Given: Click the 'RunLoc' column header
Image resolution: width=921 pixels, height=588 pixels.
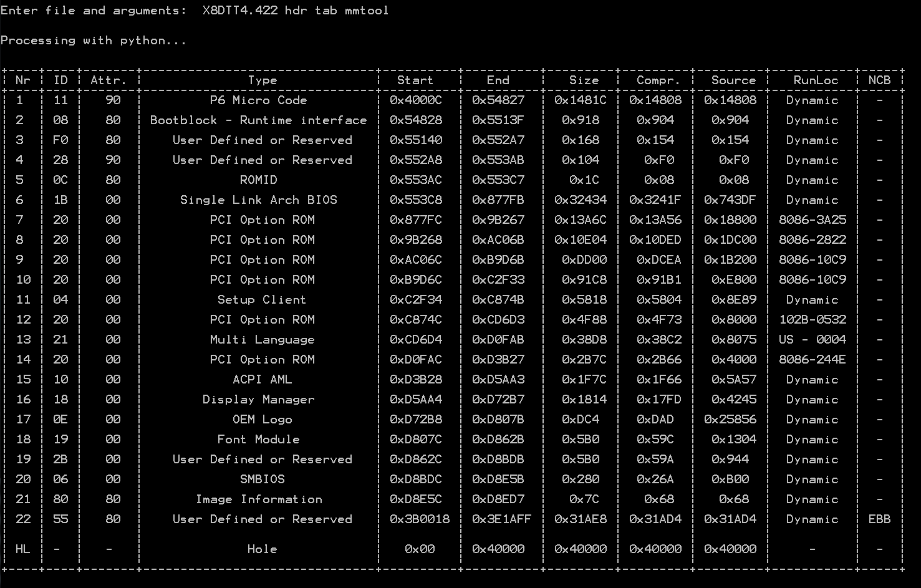Looking at the screenshot, I should (x=816, y=80).
